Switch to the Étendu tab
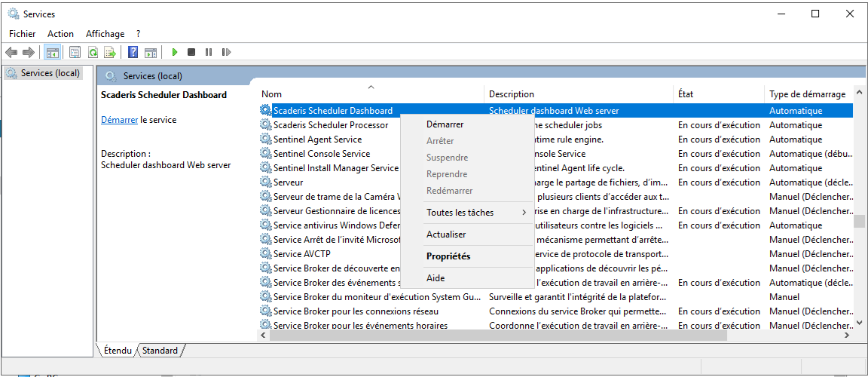 [117, 351]
